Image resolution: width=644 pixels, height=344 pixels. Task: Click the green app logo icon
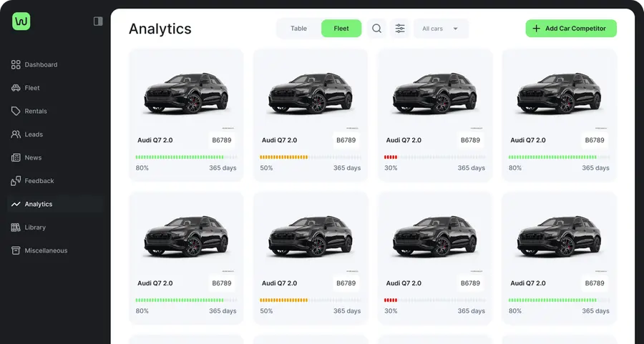tap(21, 21)
